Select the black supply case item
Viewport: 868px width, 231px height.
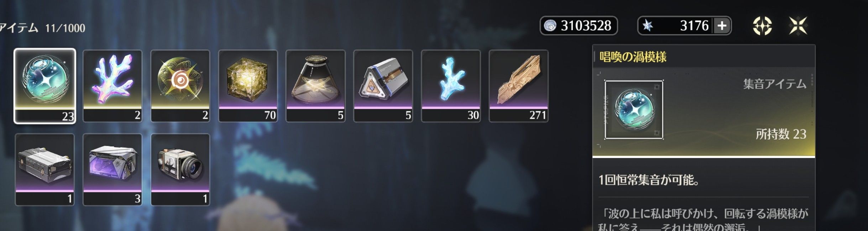pyautogui.click(x=45, y=170)
